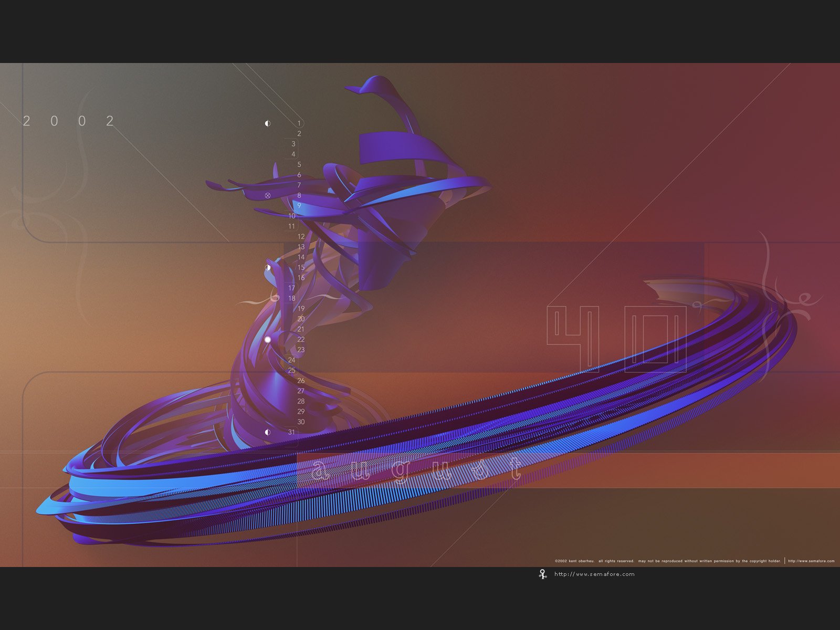Select calendar date "26"

click(x=301, y=381)
